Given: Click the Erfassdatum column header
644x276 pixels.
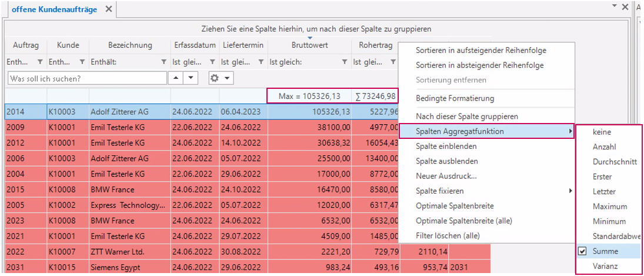Looking at the screenshot, I should [195, 45].
